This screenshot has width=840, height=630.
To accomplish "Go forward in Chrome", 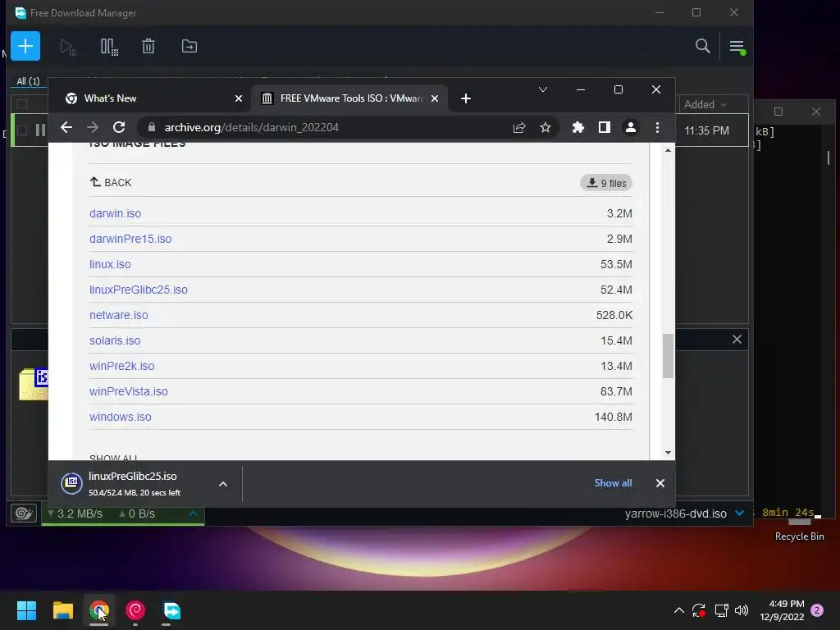I will pyautogui.click(x=93, y=127).
